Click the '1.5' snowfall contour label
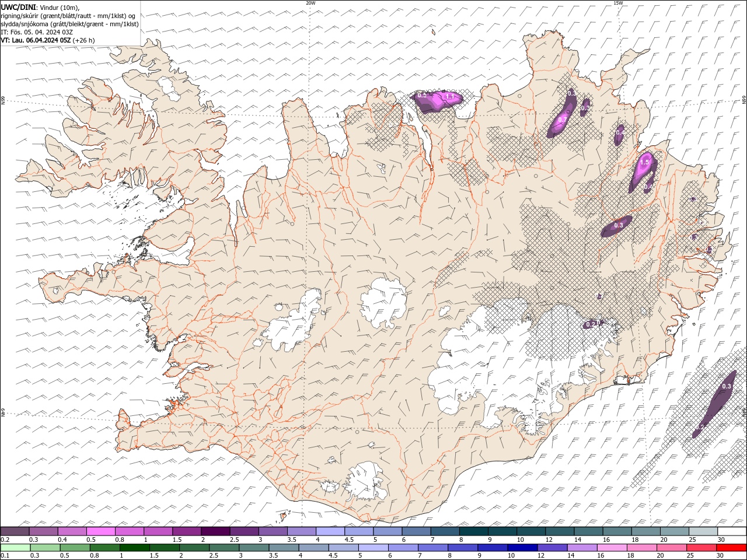Image resolution: width=747 pixels, height=560 pixels. pos(645,163)
